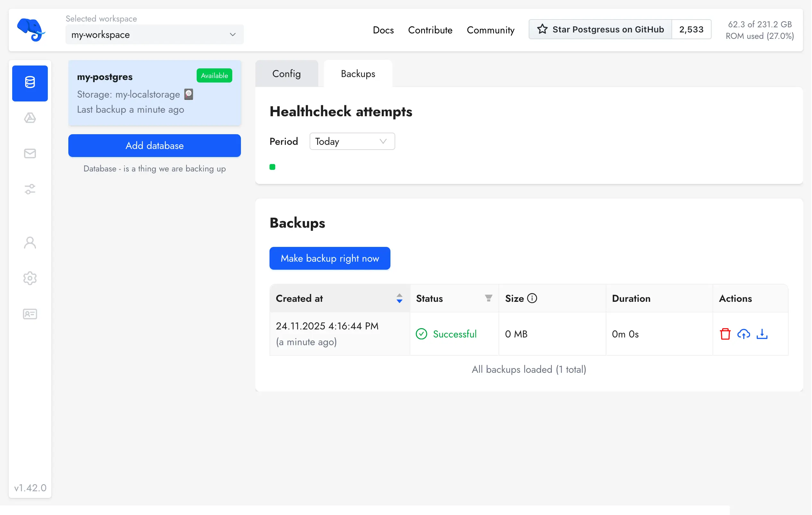The width and height of the screenshot is (812, 515).
Task: Expand the Period dropdown showing Today
Action: click(352, 141)
